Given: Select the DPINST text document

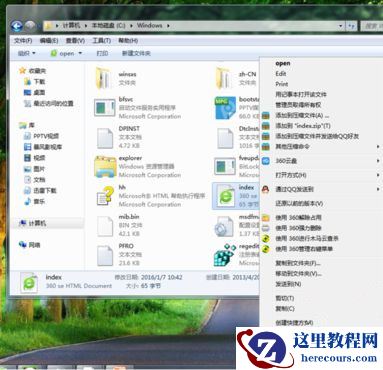Looking at the screenshot, I should (x=118, y=137).
